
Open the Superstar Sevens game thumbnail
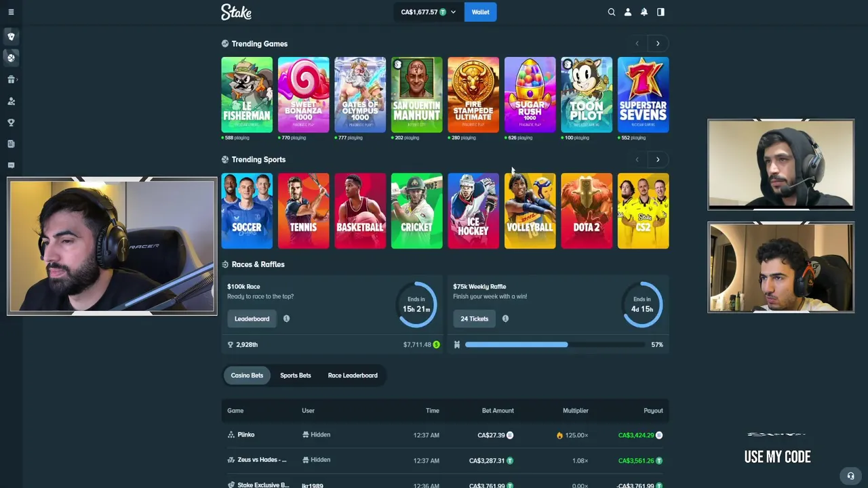(x=644, y=95)
